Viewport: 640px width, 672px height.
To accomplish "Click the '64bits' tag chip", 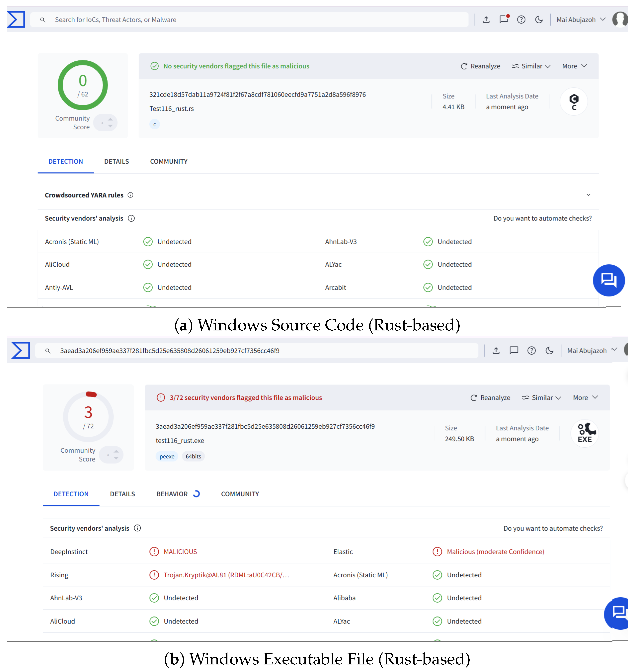I will click(x=194, y=457).
